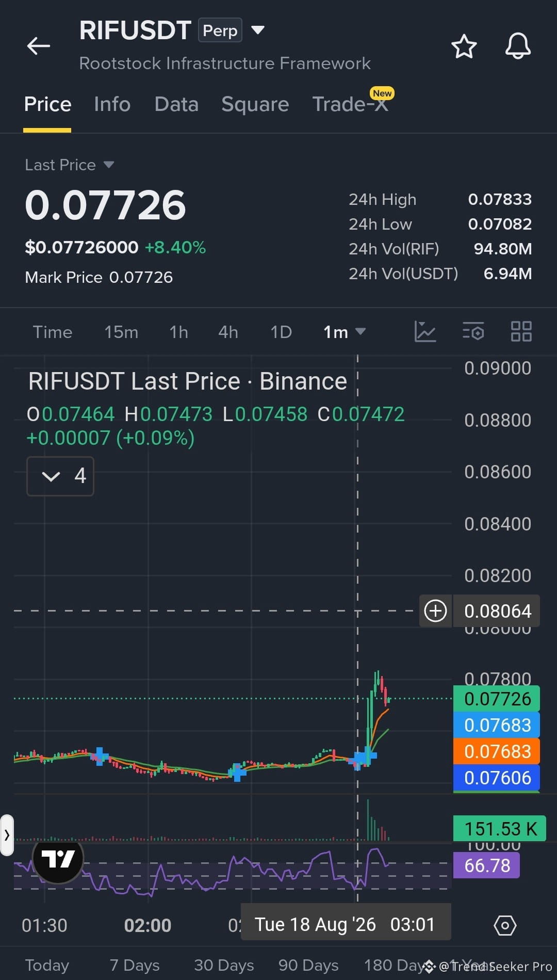Select the 1D interval
The height and width of the screenshot is (980, 557).
(281, 332)
